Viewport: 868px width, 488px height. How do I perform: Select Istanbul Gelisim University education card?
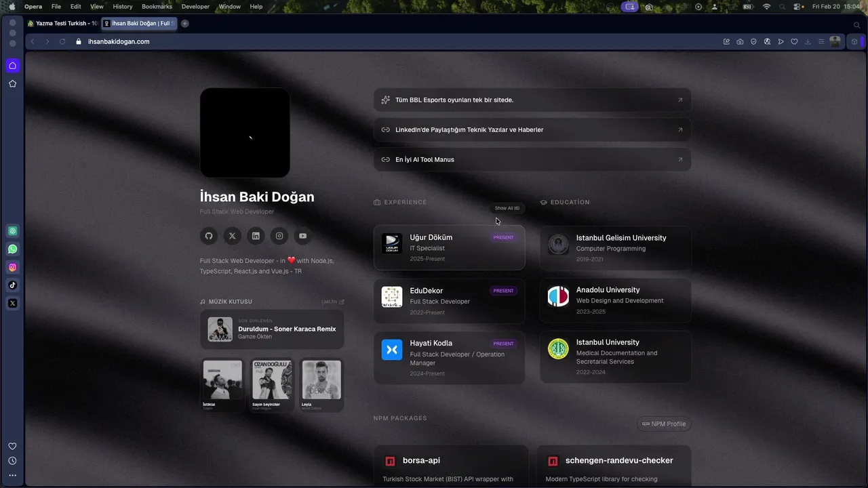(616, 247)
